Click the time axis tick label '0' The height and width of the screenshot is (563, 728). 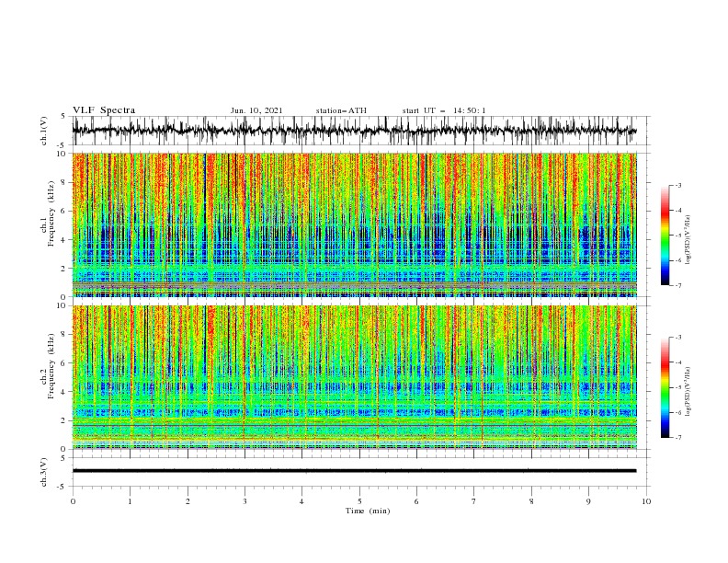(x=73, y=501)
